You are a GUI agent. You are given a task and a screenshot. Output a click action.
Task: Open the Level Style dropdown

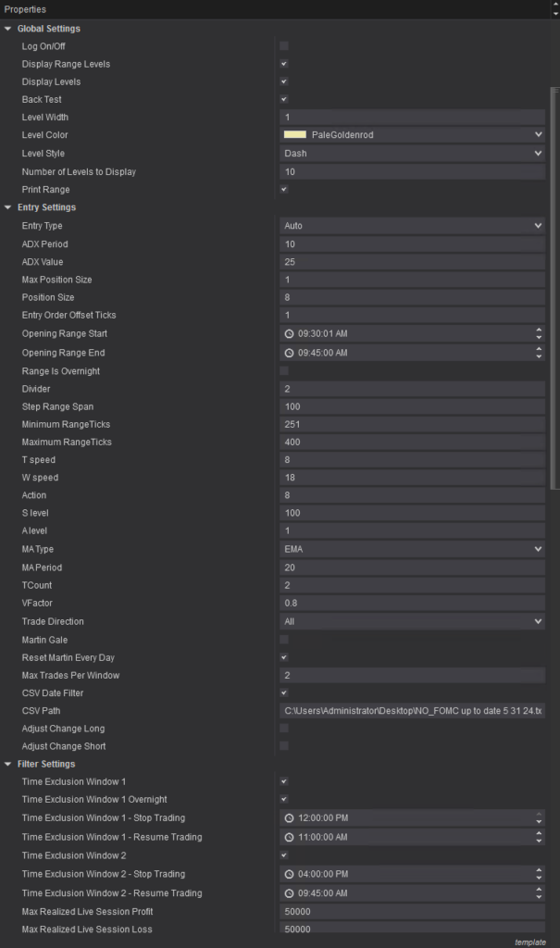click(412, 154)
